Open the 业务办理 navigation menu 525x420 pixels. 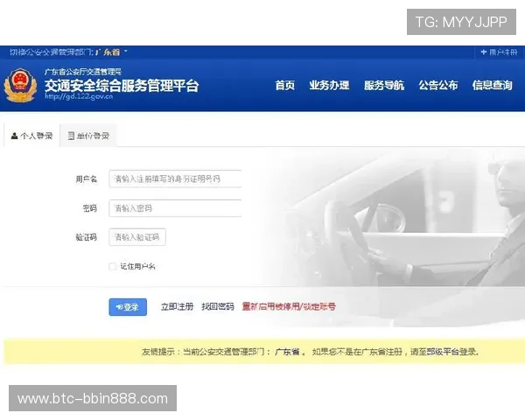[329, 85]
